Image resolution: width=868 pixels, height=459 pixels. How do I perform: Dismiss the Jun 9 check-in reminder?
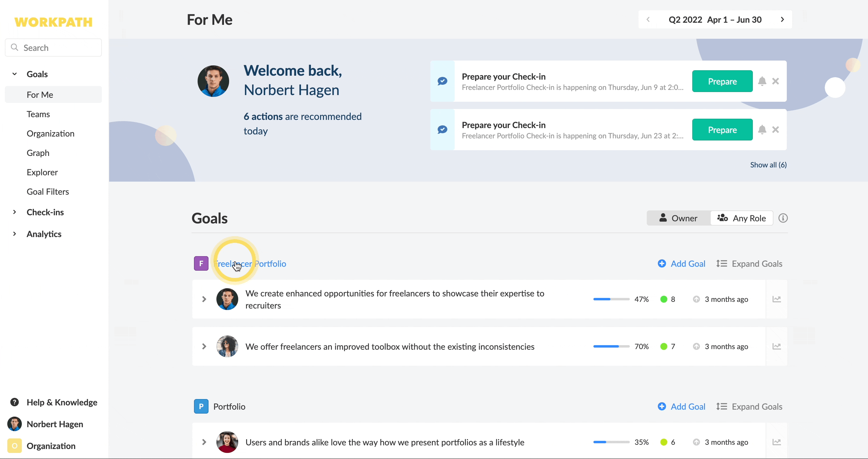click(776, 81)
